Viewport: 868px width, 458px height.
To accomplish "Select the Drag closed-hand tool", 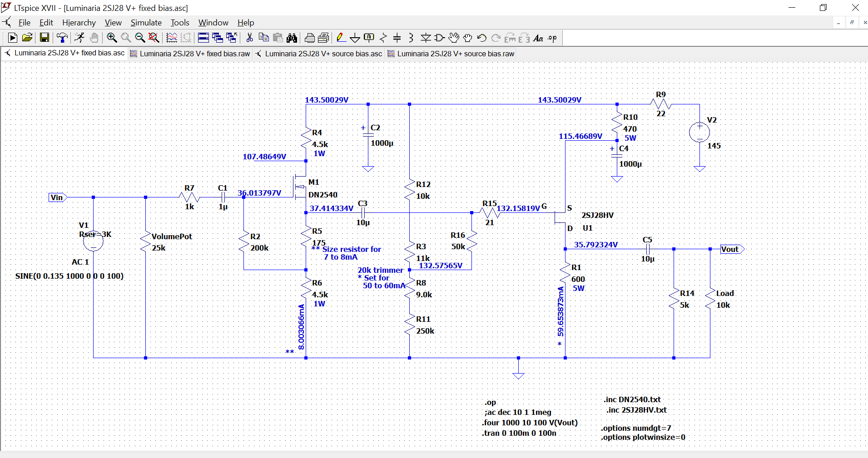I will [x=467, y=38].
